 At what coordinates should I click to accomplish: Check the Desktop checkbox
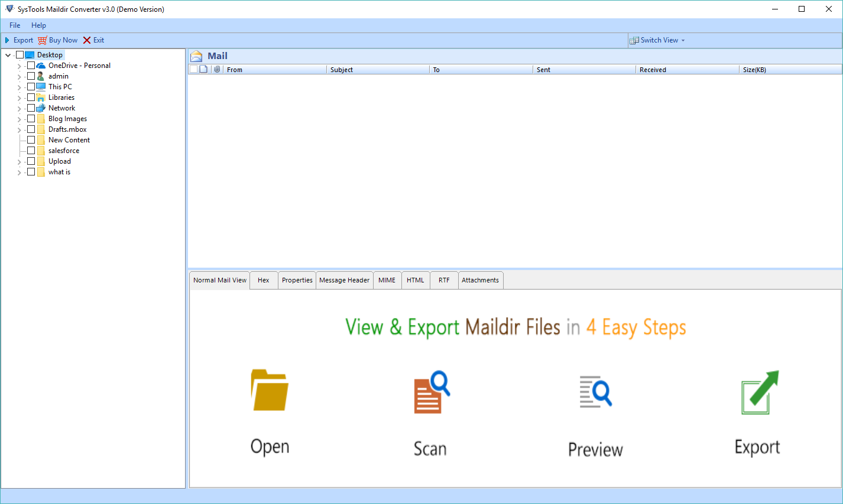click(20, 55)
